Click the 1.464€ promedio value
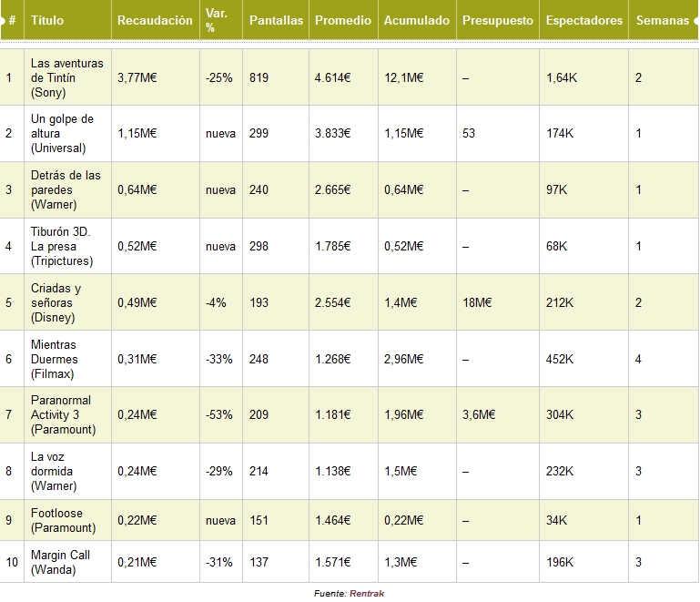 (332, 520)
